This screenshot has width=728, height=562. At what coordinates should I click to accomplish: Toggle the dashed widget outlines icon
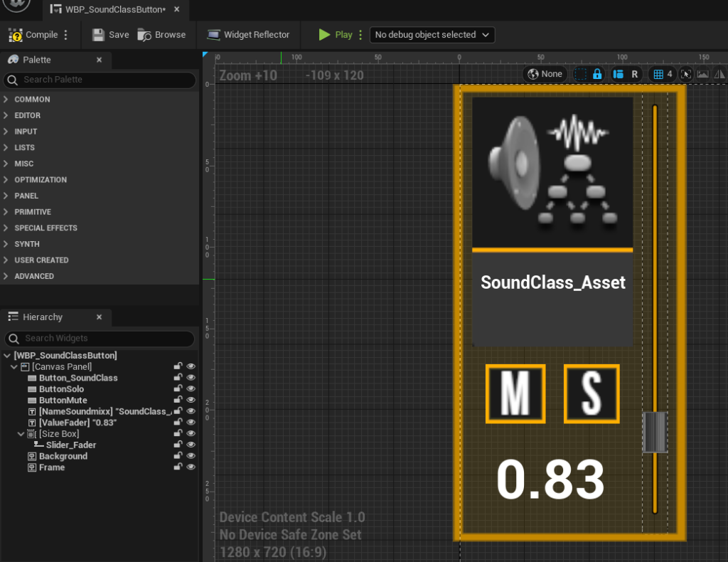pyautogui.click(x=580, y=74)
